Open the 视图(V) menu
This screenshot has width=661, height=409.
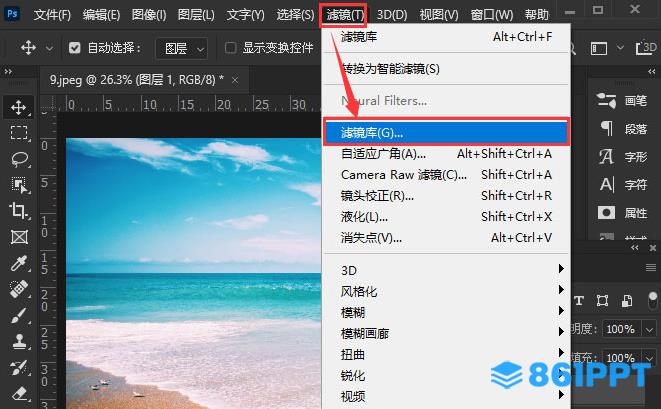click(439, 15)
